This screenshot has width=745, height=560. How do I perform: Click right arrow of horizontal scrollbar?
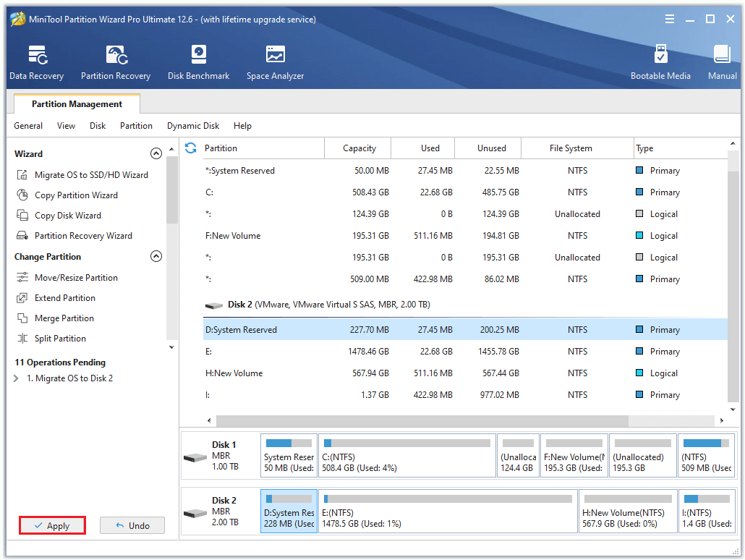[x=722, y=420]
